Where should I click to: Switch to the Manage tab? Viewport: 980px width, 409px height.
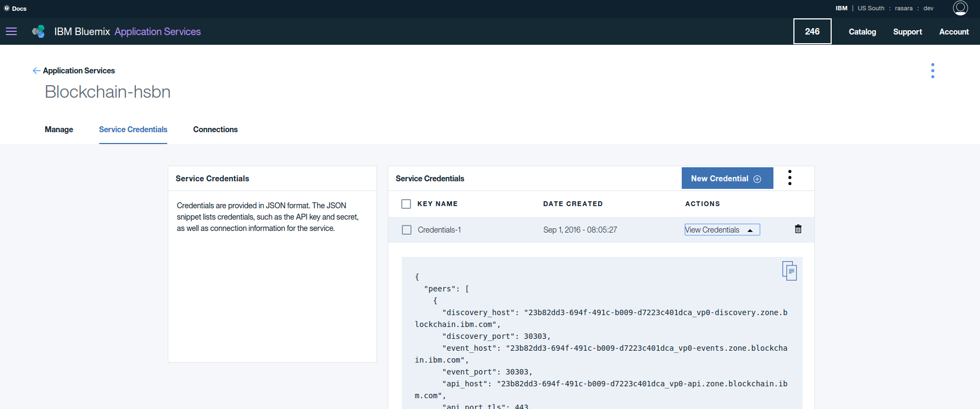(x=59, y=129)
